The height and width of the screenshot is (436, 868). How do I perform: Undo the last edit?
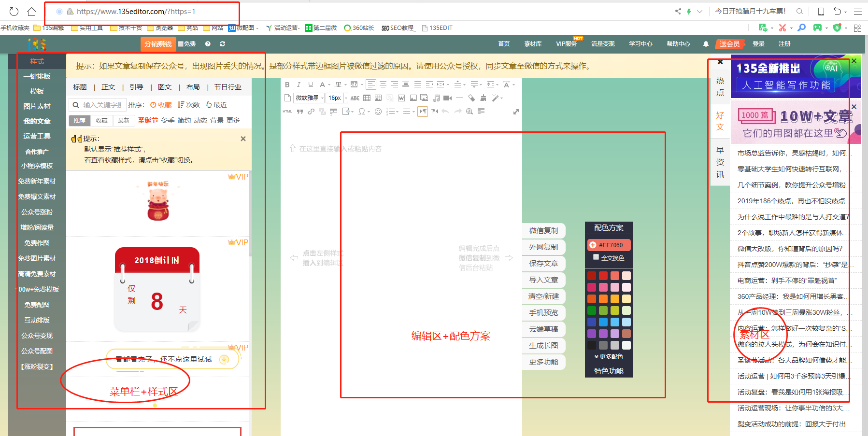pyautogui.click(x=445, y=112)
